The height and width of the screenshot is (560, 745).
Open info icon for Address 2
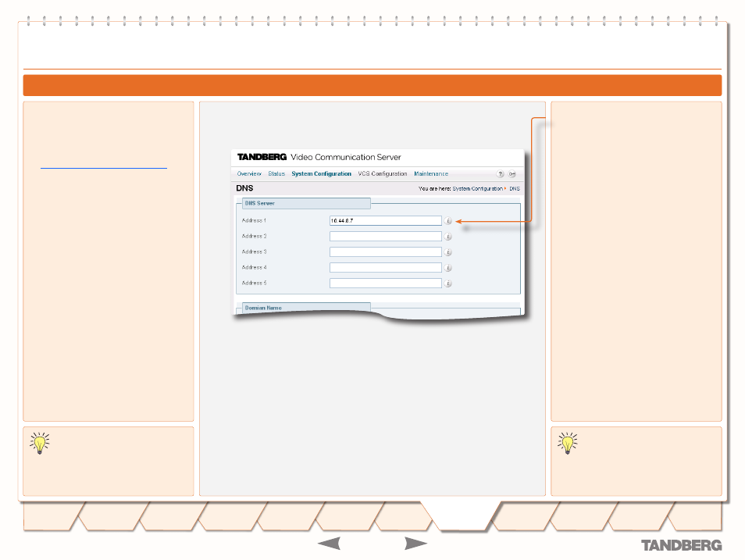coord(447,237)
